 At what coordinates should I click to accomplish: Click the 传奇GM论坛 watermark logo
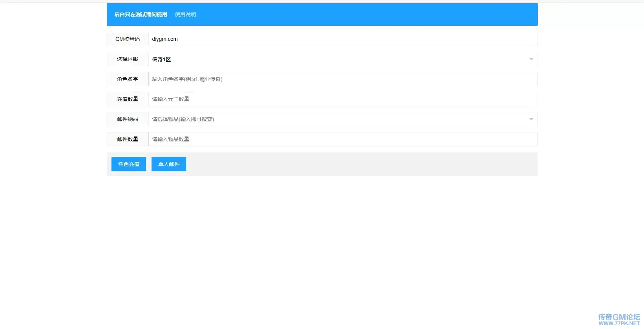(619, 317)
